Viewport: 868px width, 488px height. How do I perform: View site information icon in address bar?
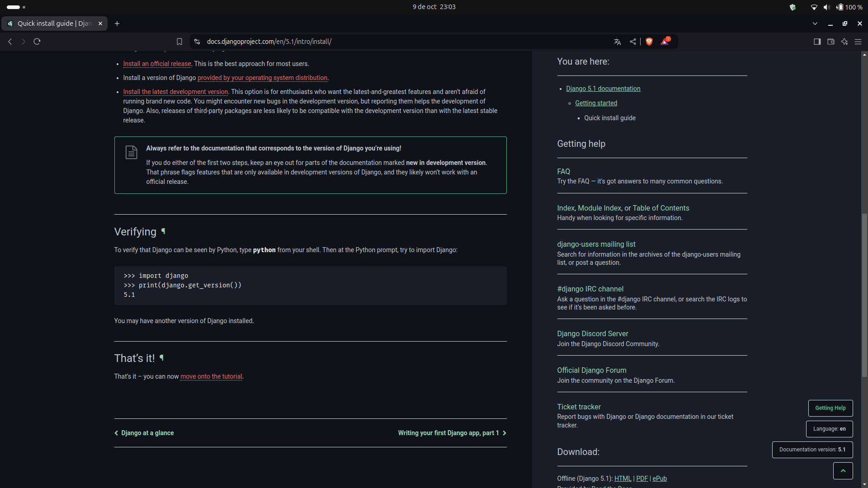197,42
